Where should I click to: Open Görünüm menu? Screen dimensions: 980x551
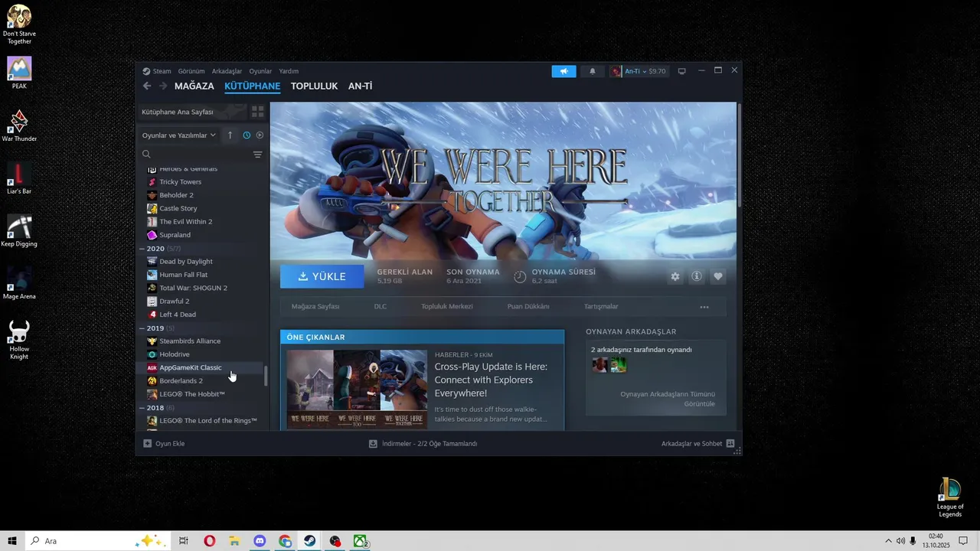[x=191, y=71]
